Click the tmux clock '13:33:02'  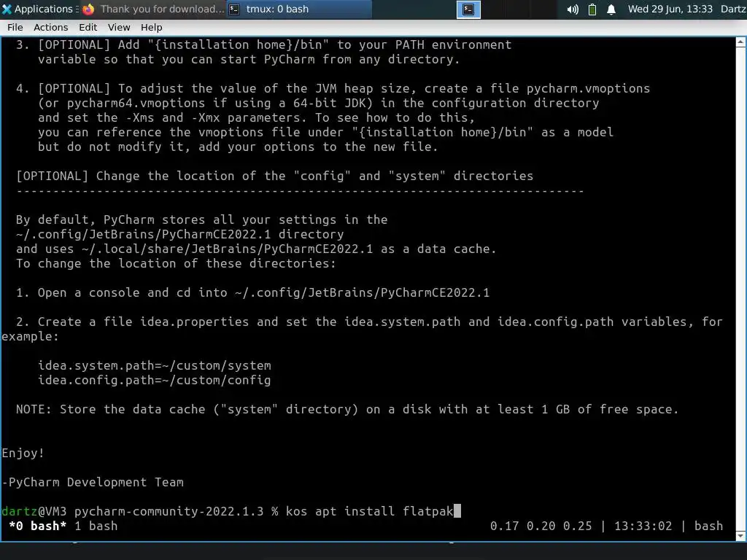(x=643, y=526)
